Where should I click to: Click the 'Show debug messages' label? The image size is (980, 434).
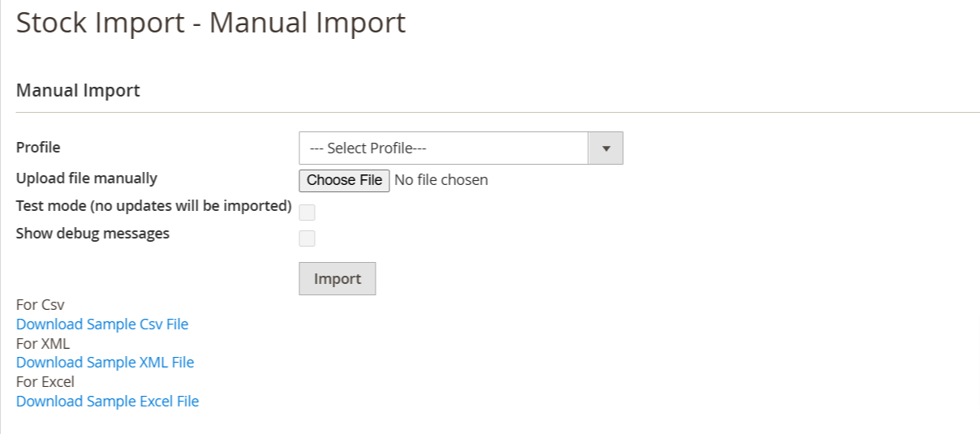[x=92, y=234]
